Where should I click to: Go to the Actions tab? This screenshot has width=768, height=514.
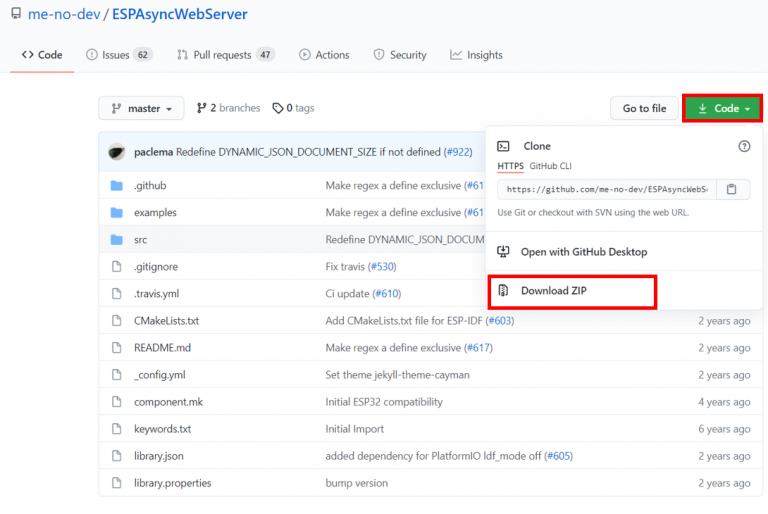(325, 55)
